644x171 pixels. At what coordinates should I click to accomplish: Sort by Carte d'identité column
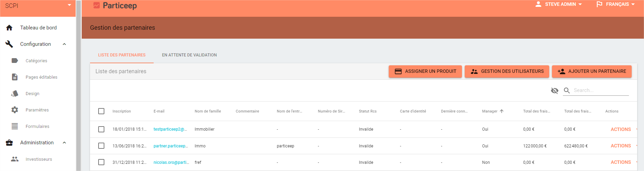pyautogui.click(x=413, y=111)
